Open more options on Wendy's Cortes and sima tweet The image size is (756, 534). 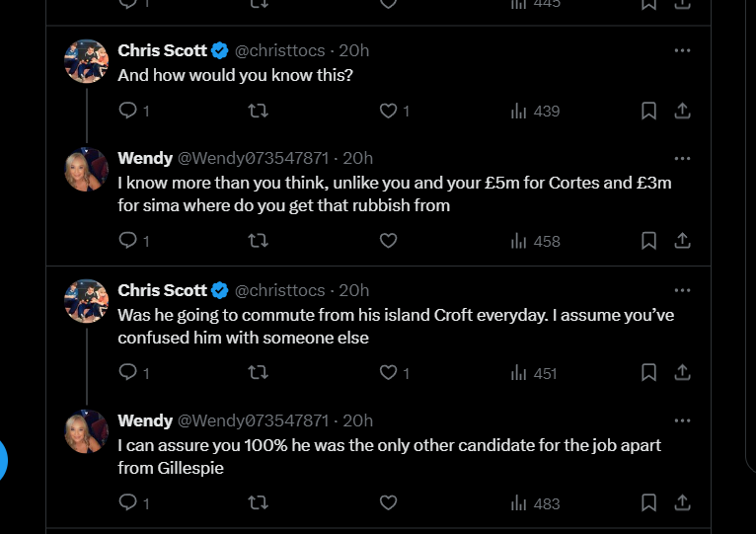682,158
